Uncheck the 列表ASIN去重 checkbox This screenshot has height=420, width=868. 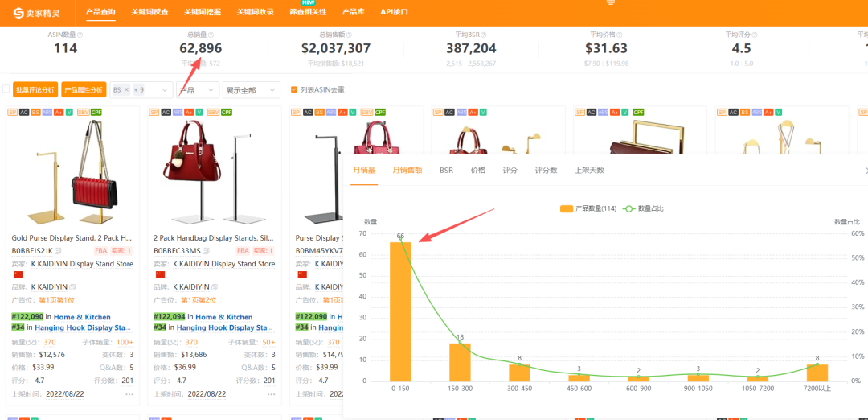point(294,89)
